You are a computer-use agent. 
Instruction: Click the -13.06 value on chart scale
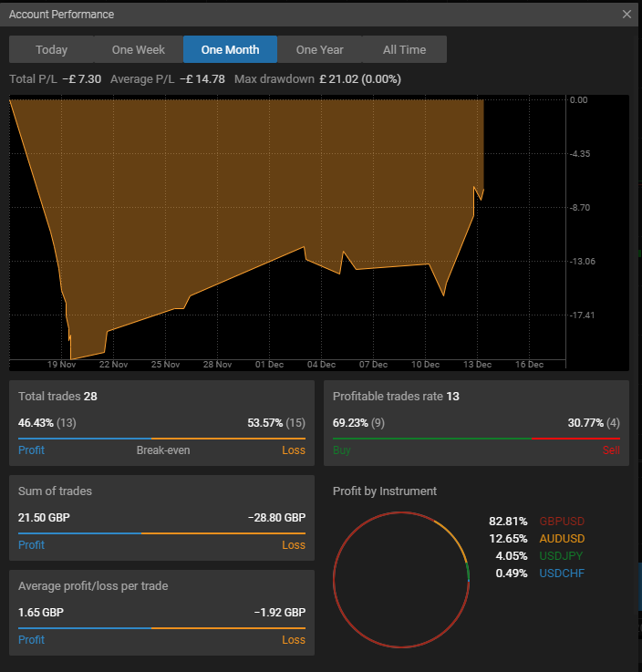tap(582, 262)
